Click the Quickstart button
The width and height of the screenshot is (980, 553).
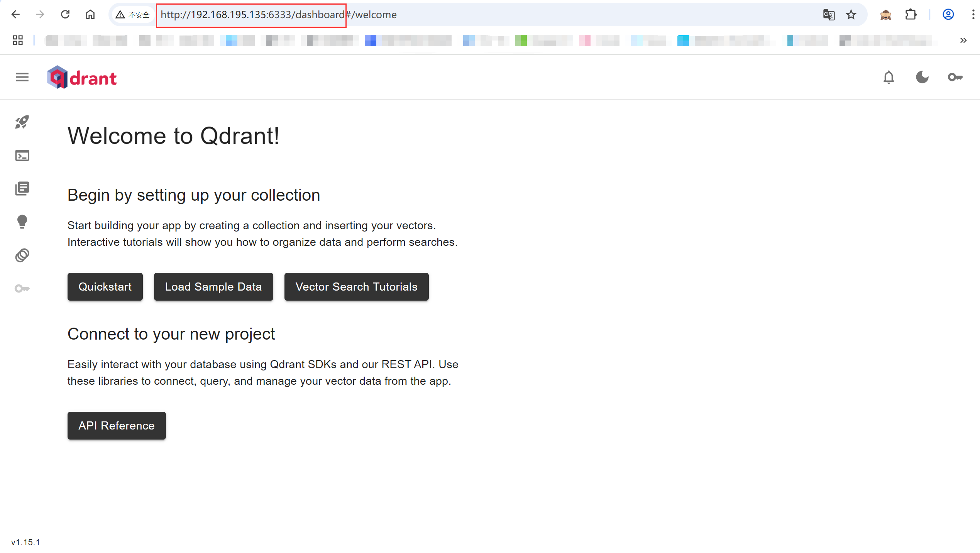coord(105,287)
